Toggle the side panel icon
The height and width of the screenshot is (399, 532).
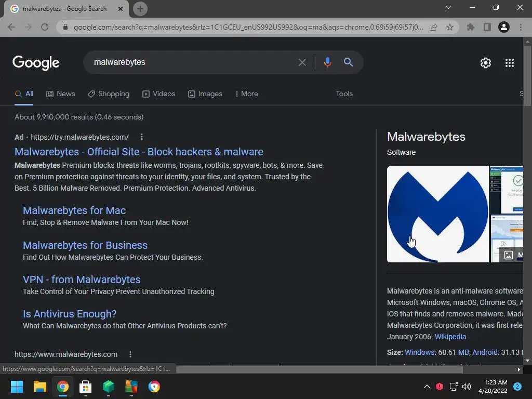point(487,27)
